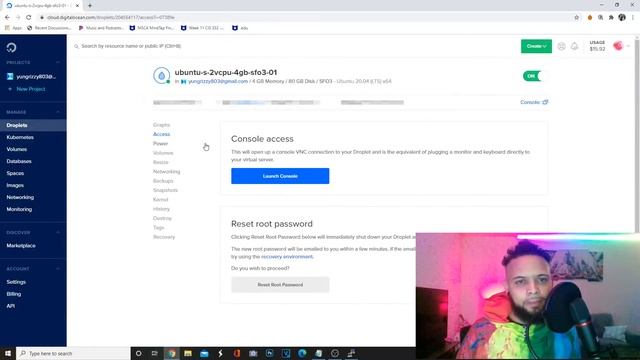
Task: Open Microsoft Edge from the taskbar
Action: [x=302, y=353]
